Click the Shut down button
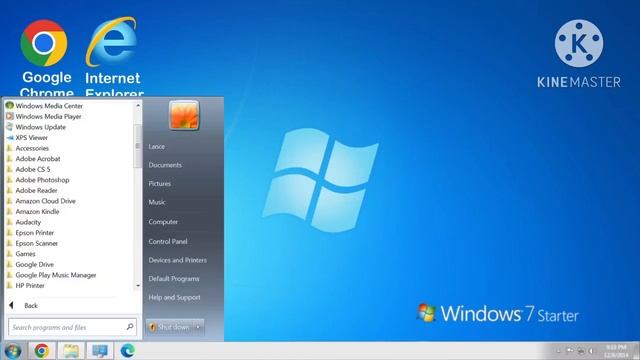This screenshot has width=640, height=360. [x=170, y=327]
